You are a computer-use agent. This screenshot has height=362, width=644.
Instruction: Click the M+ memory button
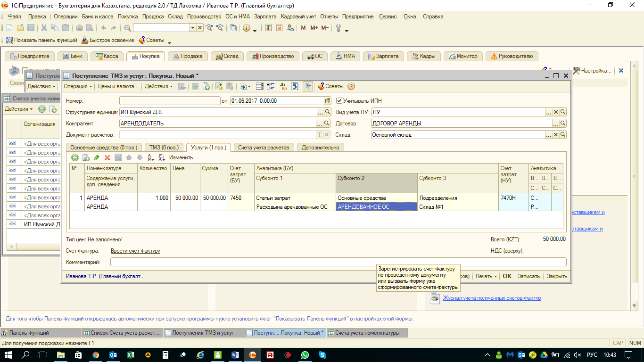(314, 28)
